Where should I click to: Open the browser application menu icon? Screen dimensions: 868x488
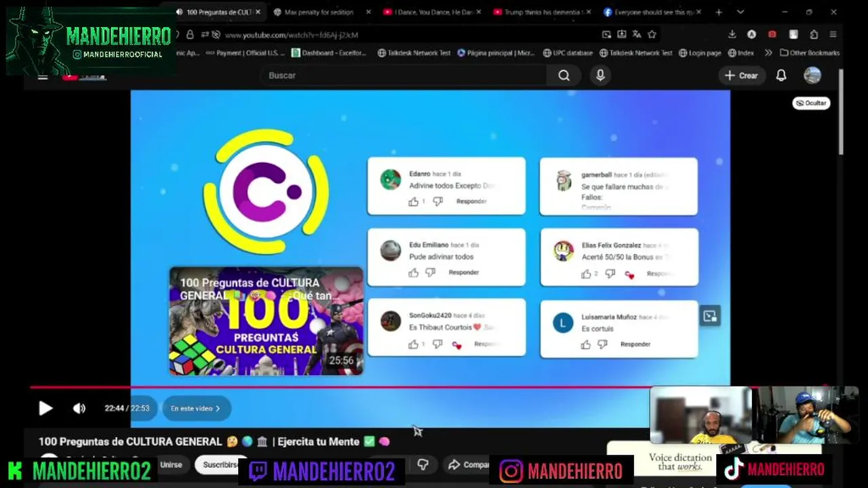pos(833,35)
